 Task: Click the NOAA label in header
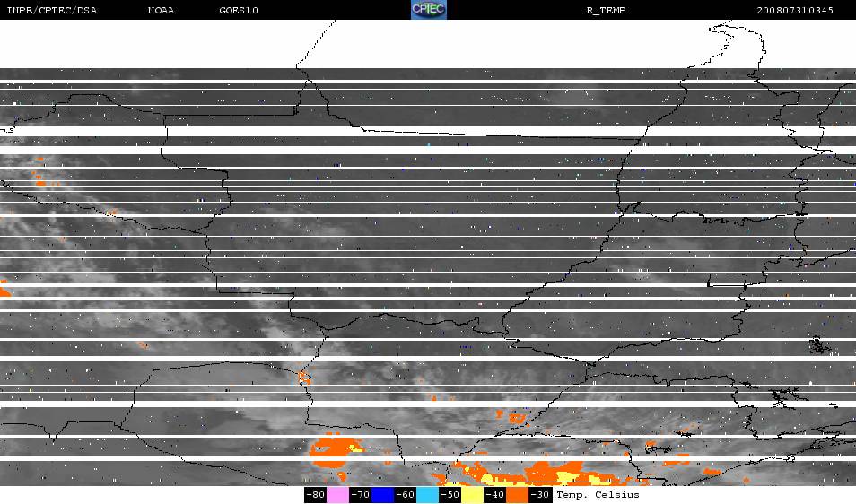(x=162, y=10)
